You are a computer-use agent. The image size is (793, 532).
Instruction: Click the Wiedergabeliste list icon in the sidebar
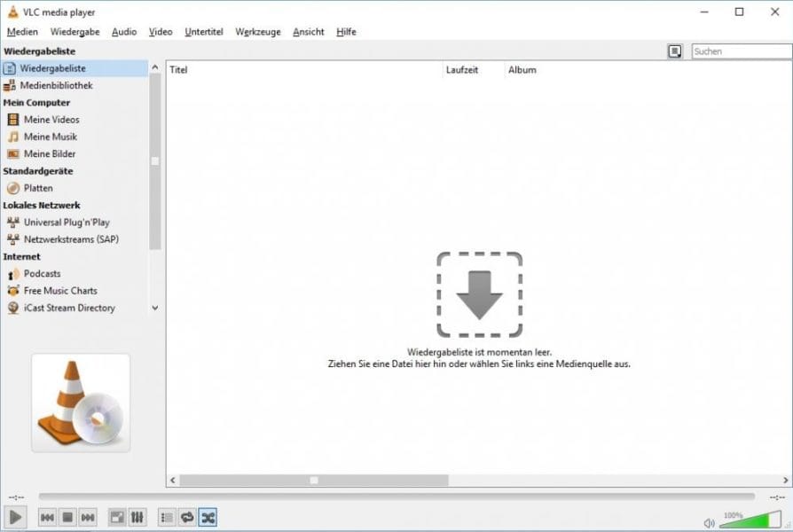tap(10, 68)
